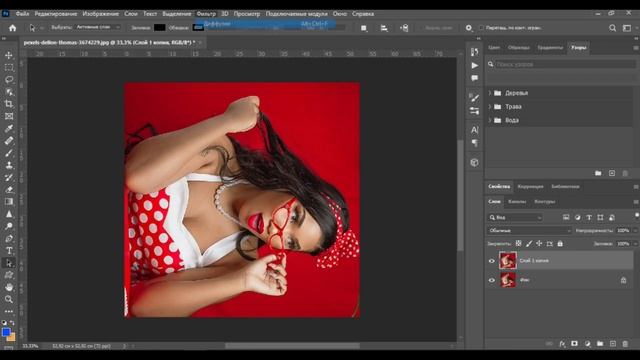Screen dimensions: 640x360
Task: Switch to the Каналы tab
Action: [x=517, y=202]
